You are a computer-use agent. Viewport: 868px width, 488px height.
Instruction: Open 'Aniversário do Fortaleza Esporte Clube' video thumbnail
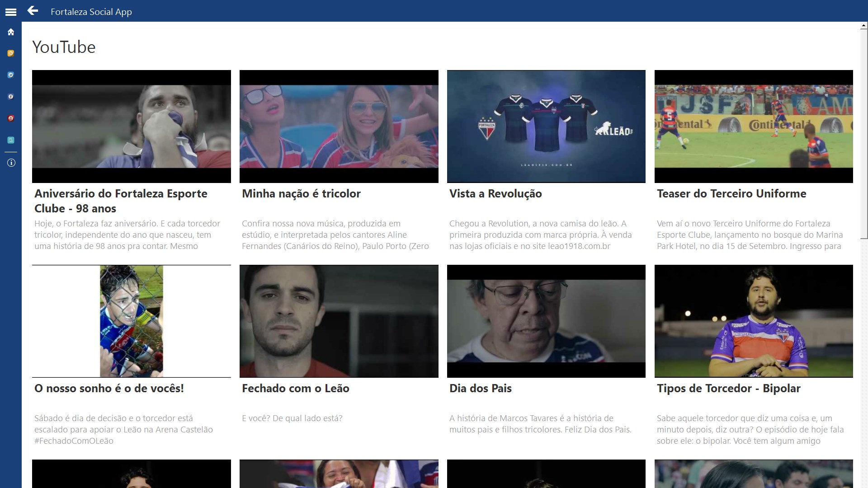[x=131, y=127]
